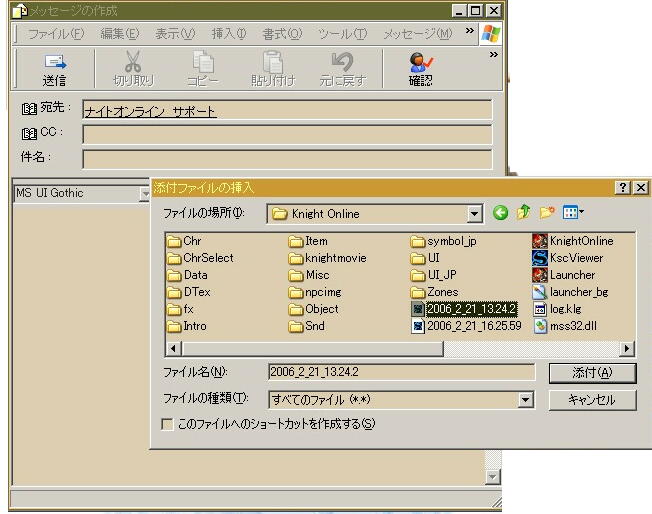
Task: Select the 2006_2_21_16.25.59 file
Action: click(x=466, y=326)
